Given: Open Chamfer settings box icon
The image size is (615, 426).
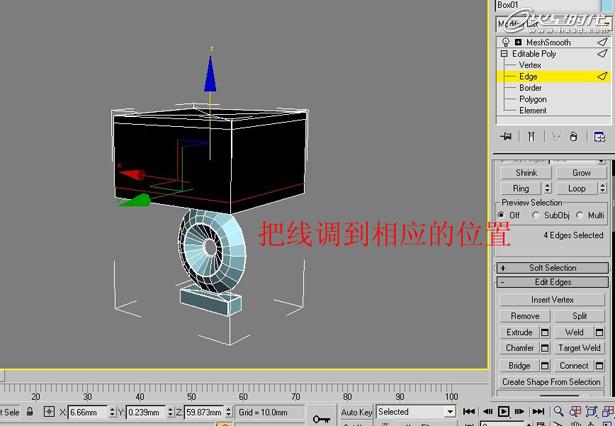Looking at the screenshot, I should pyautogui.click(x=545, y=348).
